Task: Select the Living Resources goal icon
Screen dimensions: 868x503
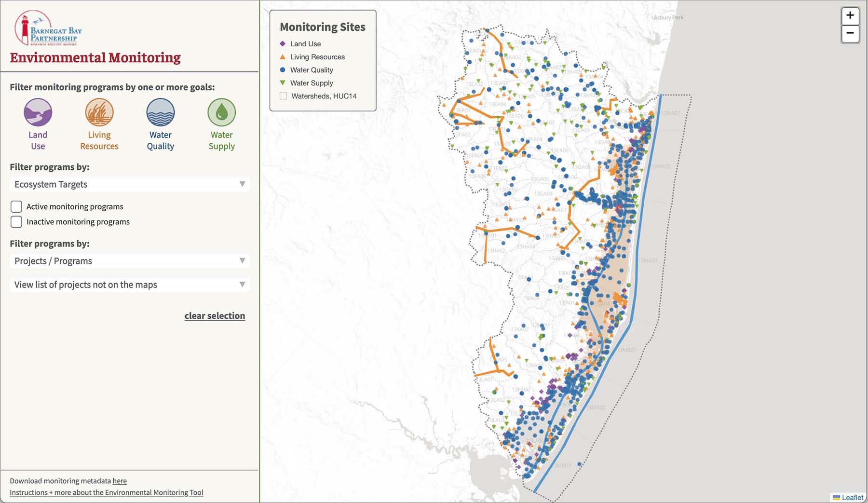Action: [99, 112]
